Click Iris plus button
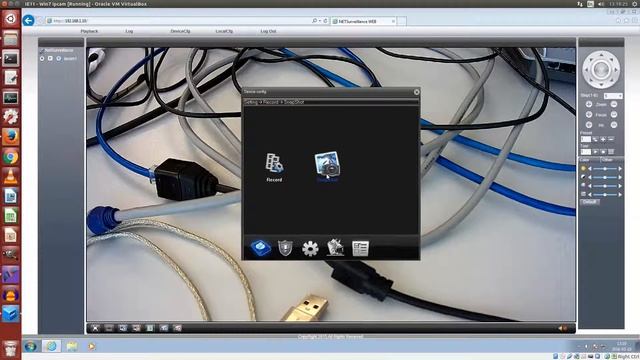Image resolution: width=640 pixels, height=360 pixels. (589, 125)
